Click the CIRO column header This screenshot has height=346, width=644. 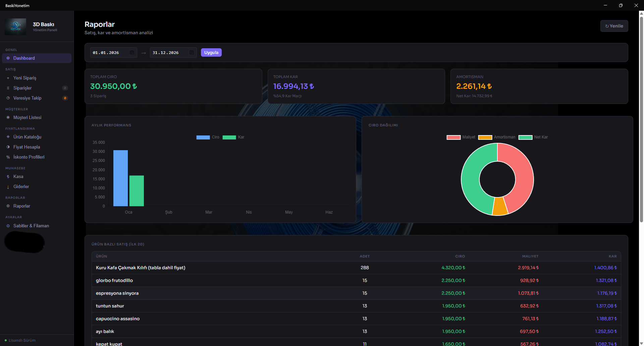pos(460,256)
